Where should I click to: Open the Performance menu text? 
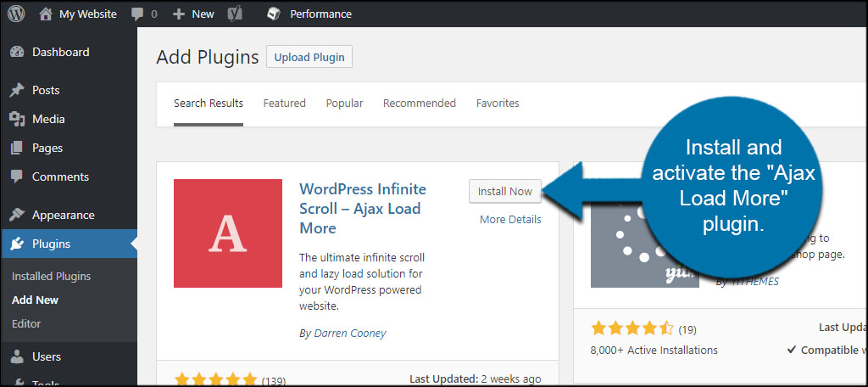tap(321, 14)
